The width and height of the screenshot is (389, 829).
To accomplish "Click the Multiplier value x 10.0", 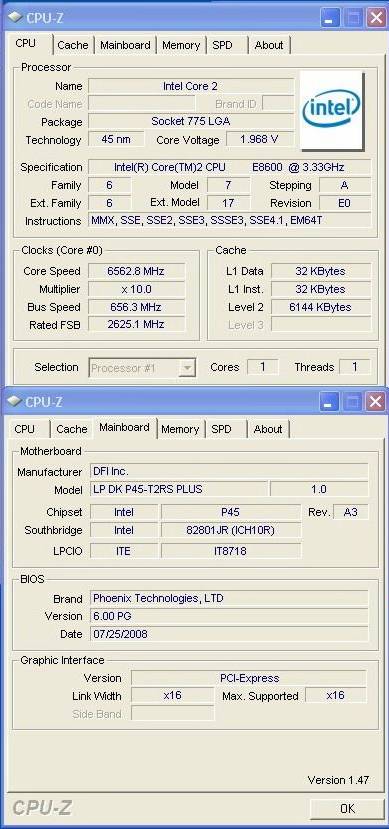I will (x=136, y=289).
